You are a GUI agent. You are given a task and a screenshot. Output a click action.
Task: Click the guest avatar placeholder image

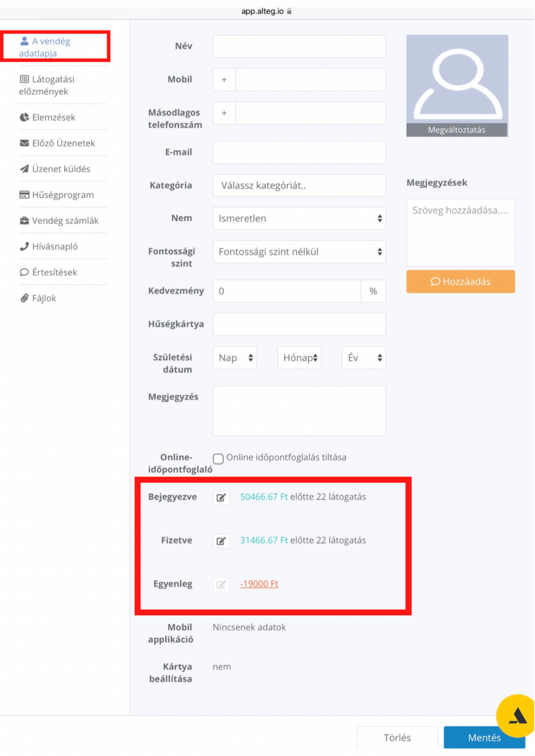(457, 79)
